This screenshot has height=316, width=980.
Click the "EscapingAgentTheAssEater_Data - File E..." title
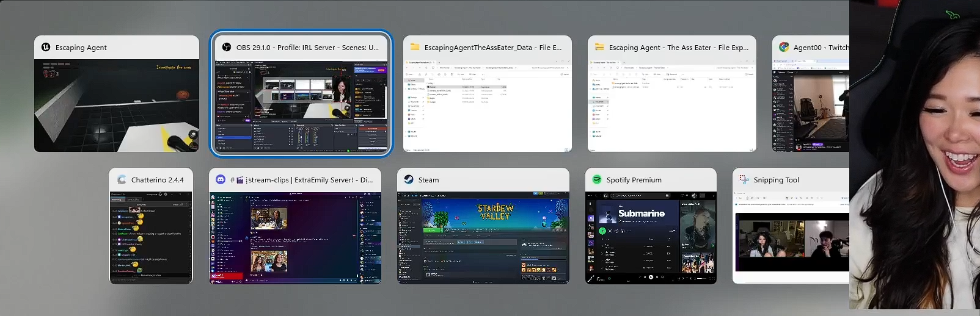coord(493,48)
